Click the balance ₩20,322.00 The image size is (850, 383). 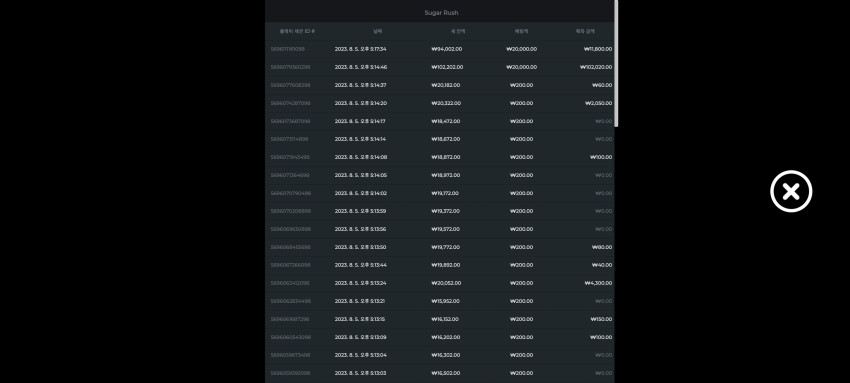click(x=446, y=103)
